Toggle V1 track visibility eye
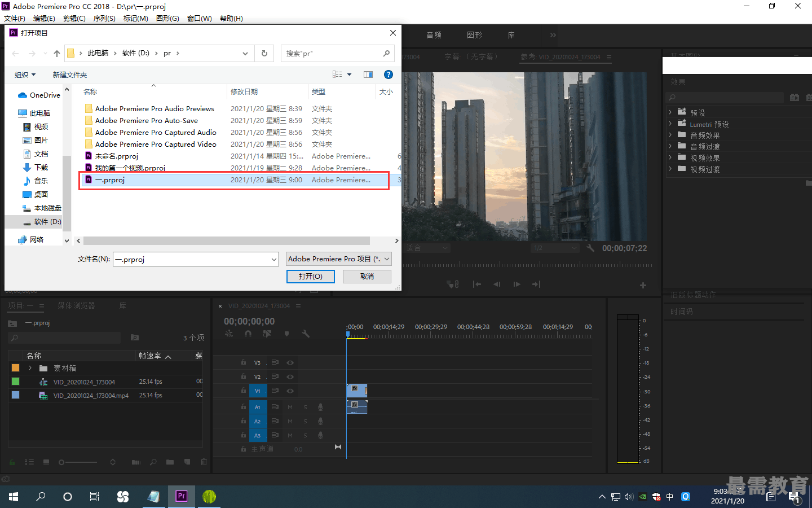This screenshot has width=812, height=508. point(290,391)
